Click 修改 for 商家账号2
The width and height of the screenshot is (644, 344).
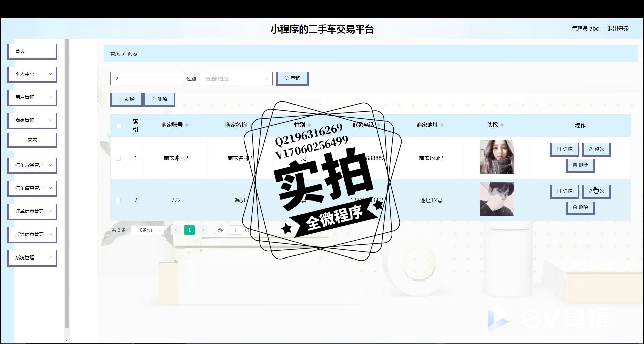click(x=596, y=149)
